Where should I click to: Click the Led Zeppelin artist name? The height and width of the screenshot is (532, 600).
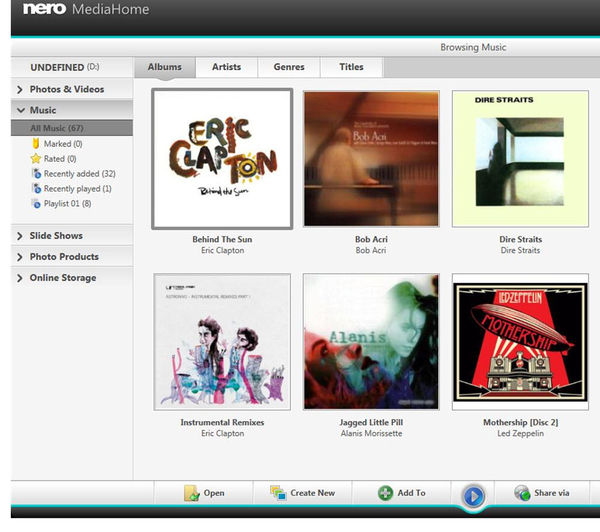(x=520, y=434)
